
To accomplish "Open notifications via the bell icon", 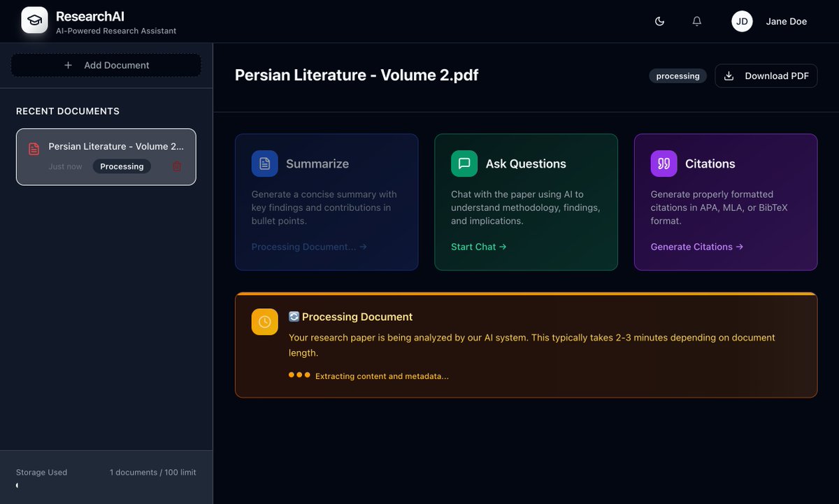I will pos(696,21).
